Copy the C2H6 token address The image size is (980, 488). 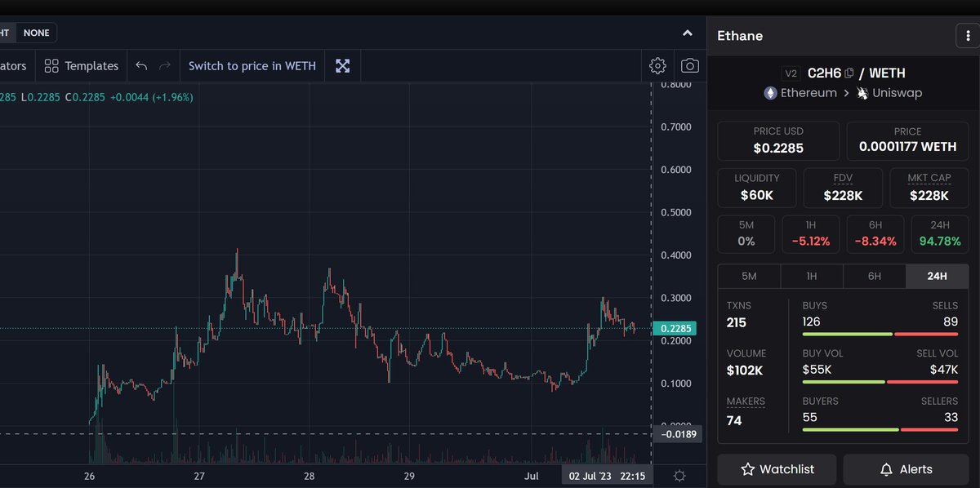point(849,73)
